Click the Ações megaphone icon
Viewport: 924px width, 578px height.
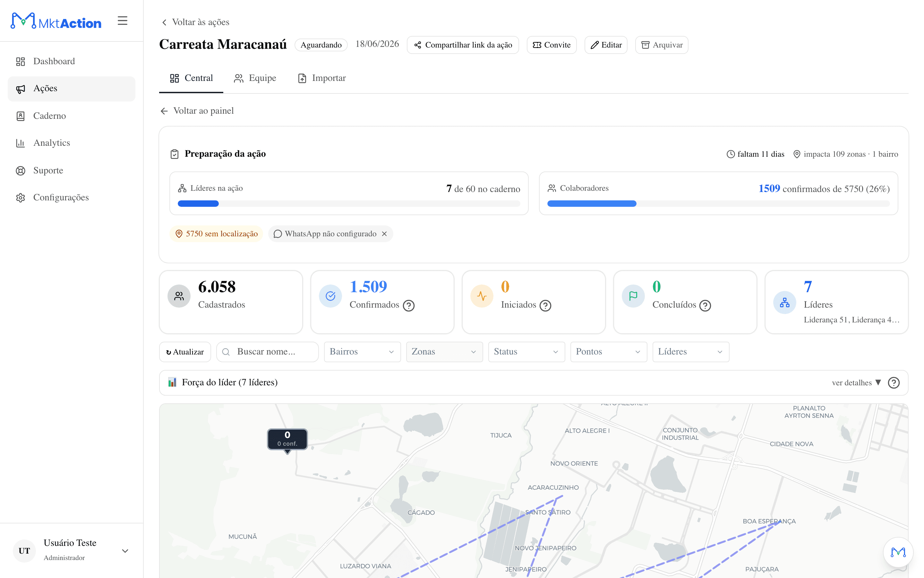tap(21, 89)
